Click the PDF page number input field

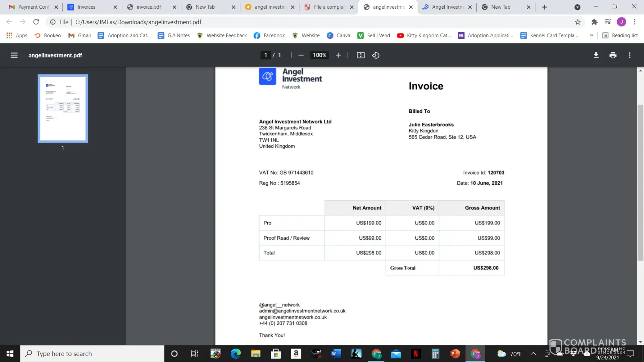pos(265,55)
